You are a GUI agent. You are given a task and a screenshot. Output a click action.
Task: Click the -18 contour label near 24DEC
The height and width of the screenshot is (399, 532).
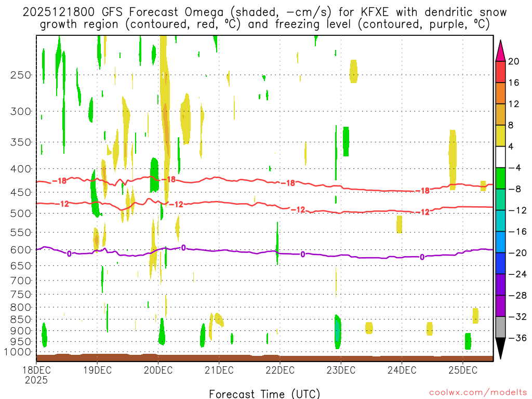(x=423, y=191)
